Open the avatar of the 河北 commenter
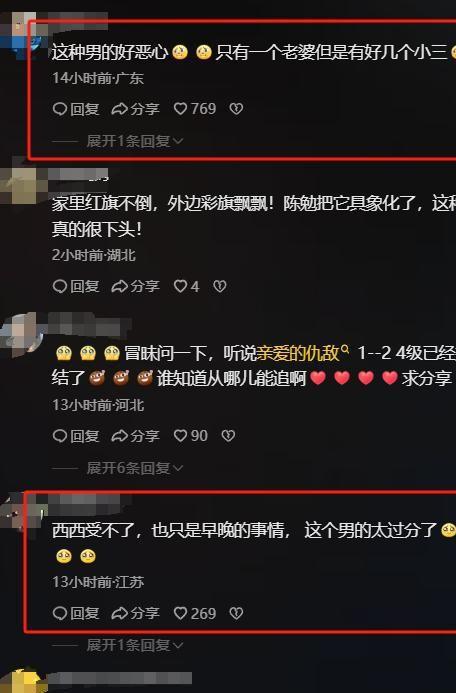 (22, 334)
